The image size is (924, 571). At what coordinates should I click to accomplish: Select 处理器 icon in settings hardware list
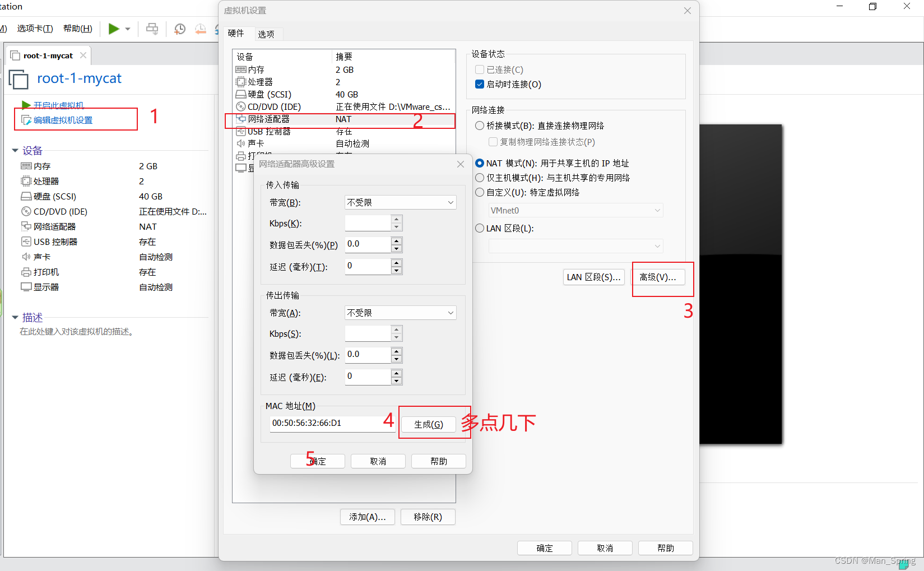point(241,82)
